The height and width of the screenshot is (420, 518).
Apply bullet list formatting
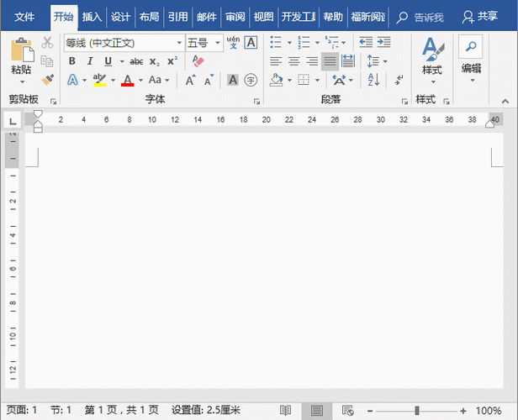click(276, 42)
